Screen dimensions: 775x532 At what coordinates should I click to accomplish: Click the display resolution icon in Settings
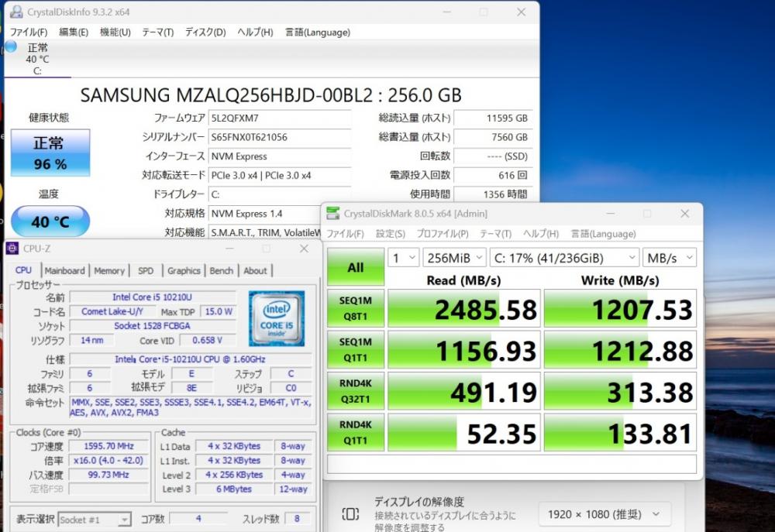click(350, 514)
